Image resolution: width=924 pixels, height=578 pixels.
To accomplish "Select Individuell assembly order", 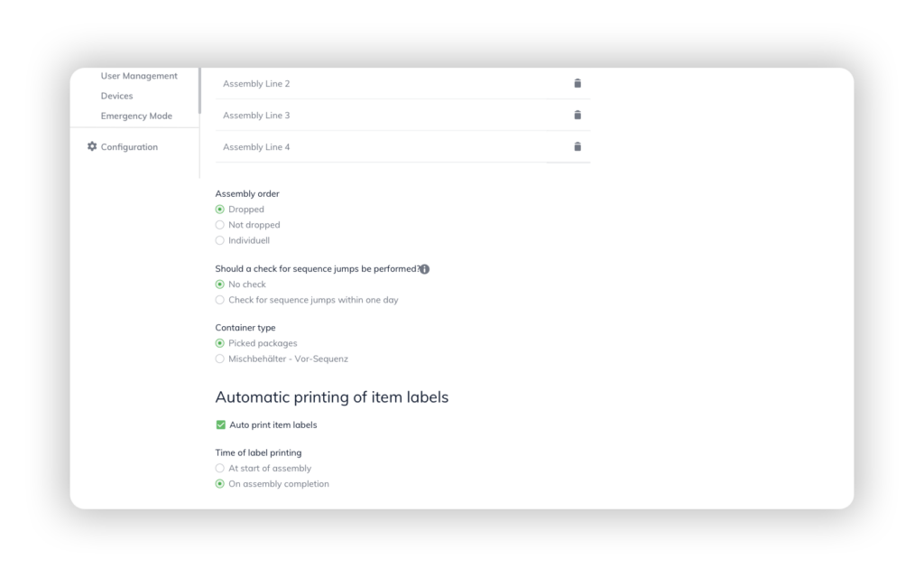I will (x=220, y=240).
